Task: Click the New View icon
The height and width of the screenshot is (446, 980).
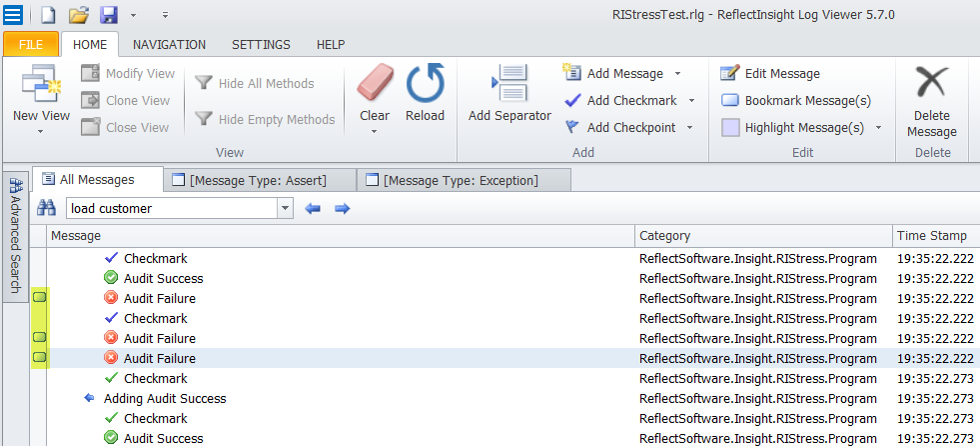Action: coord(41,84)
